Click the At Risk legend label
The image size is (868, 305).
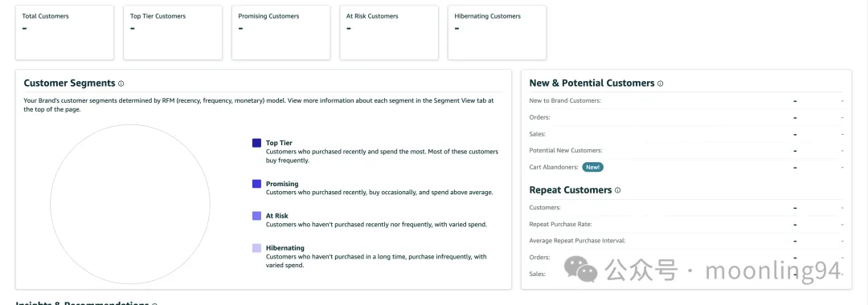point(276,216)
